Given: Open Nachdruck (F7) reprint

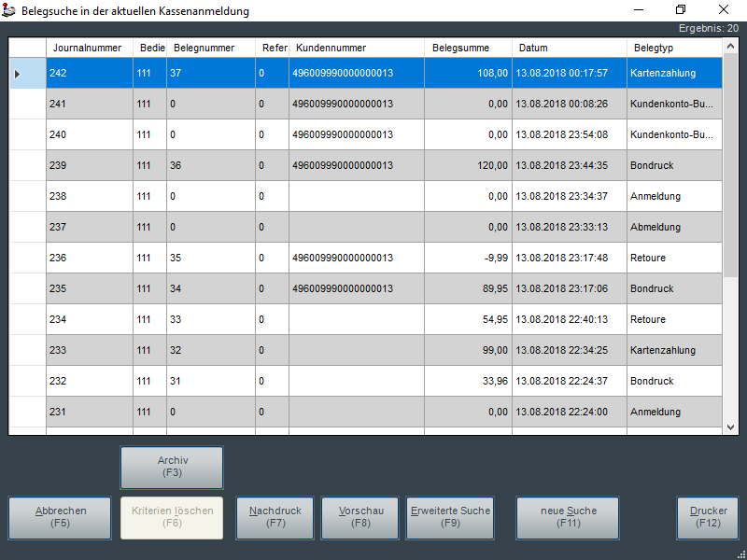Looking at the screenshot, I should point(275,517).
